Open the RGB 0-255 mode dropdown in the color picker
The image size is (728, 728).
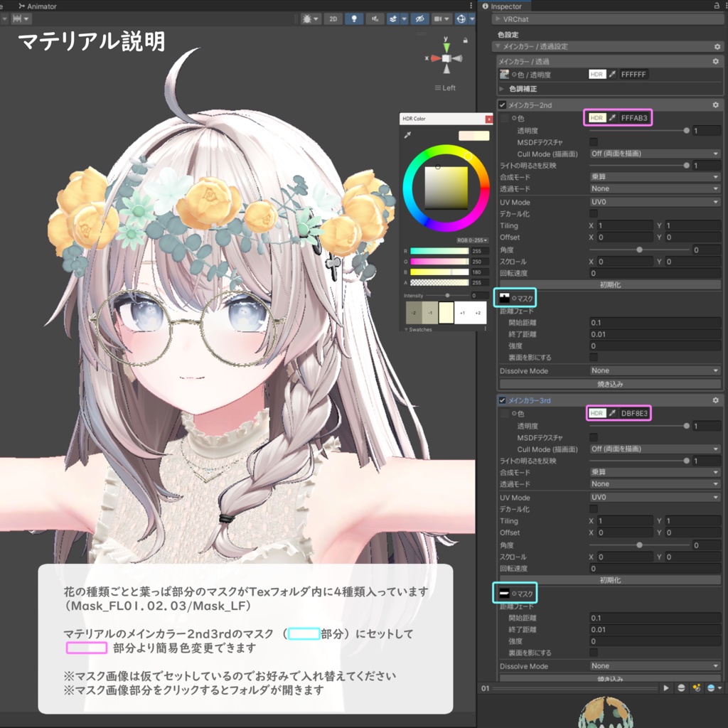point(472,240)
